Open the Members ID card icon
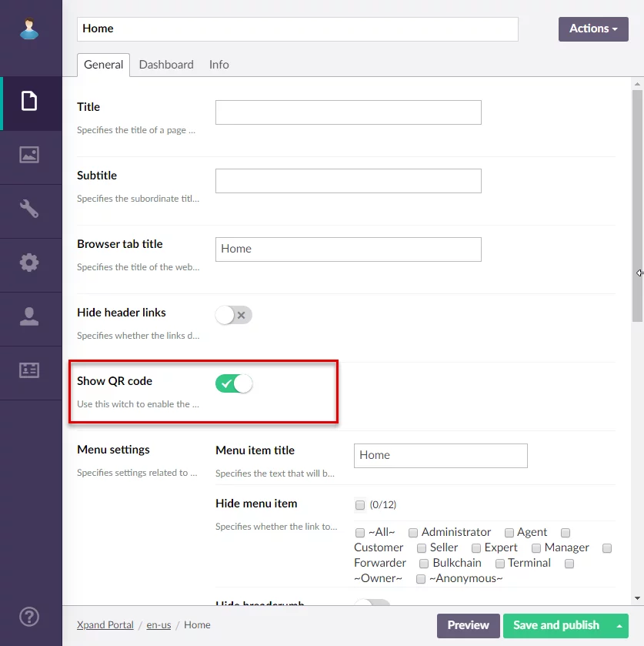The image size is (644, 646). [29, 370]
